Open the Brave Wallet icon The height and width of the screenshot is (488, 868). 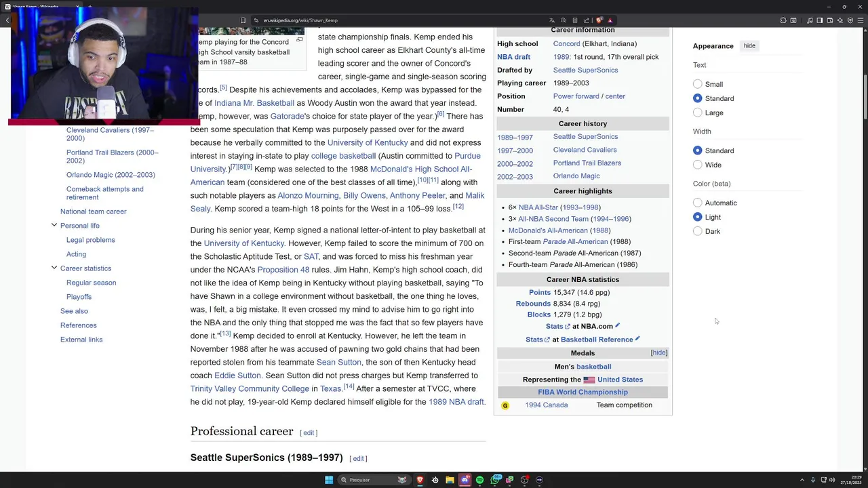(x=830, y=20)
